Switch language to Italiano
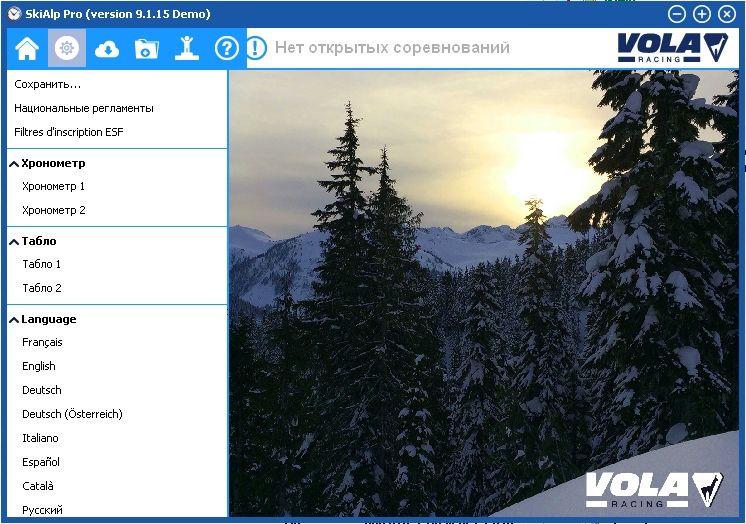Screen dimensions: 746x524 click(x=40, y=438)
